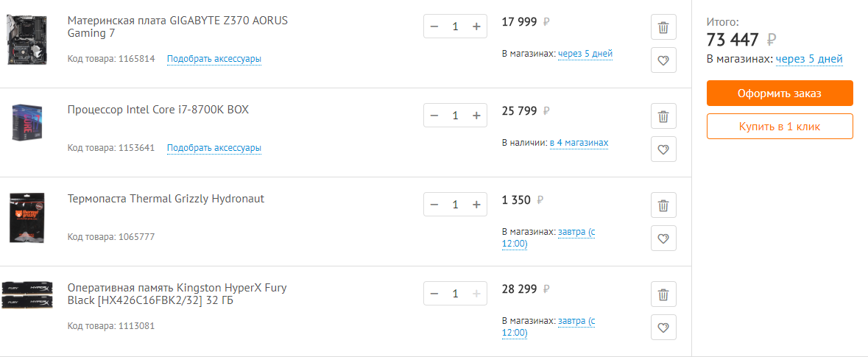Decrease quantity of Intel Core processor

coord(434,116)
